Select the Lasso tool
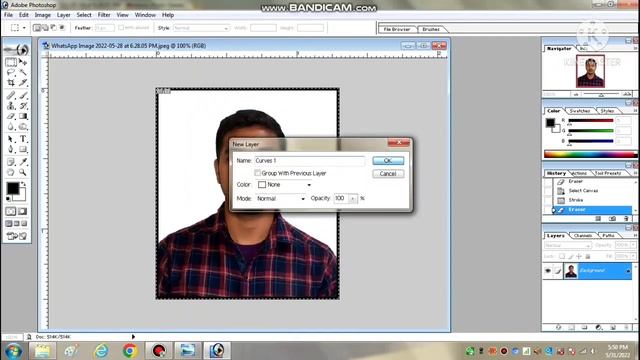Image resolution: width=640 pixels, height=360 pixels. click(x=11, y=72)
